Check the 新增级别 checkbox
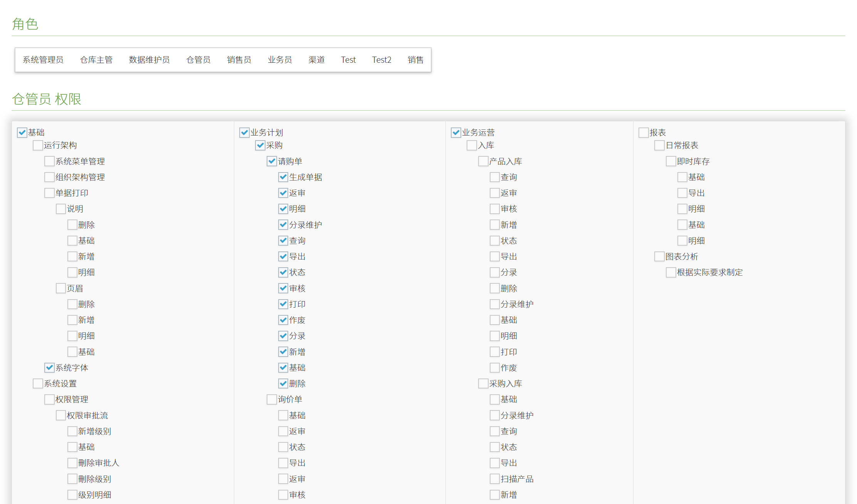This screenshot has height=504, width=857. [x=72, y=431]
